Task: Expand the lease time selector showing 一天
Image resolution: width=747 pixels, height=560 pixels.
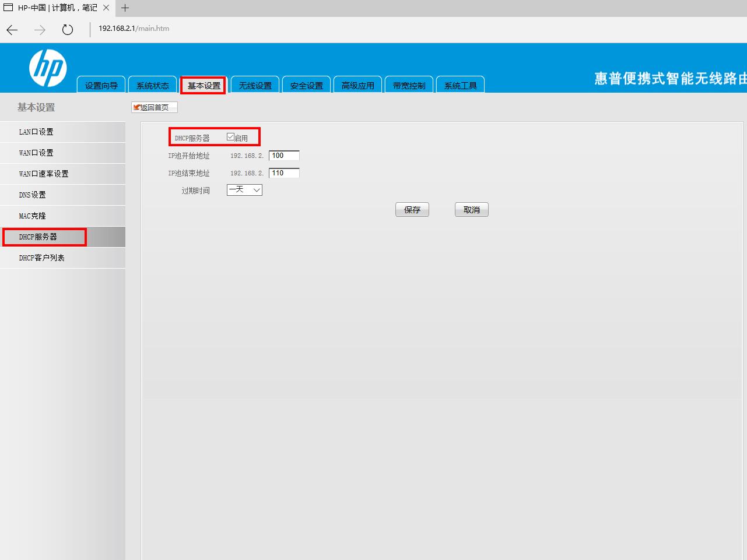Action: pyautogui.click(x=244, y=189)
